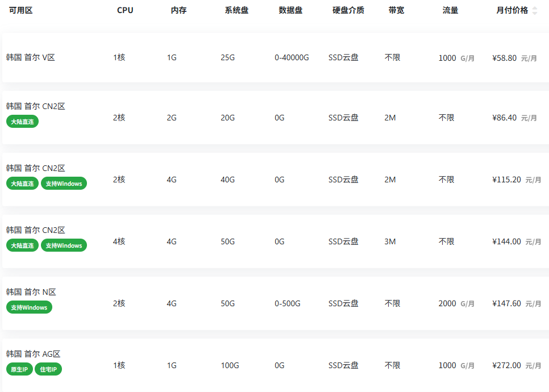Open the 韩国 首尔 AG区 plan
Screen dimensions: 549x392
[33, 354]
